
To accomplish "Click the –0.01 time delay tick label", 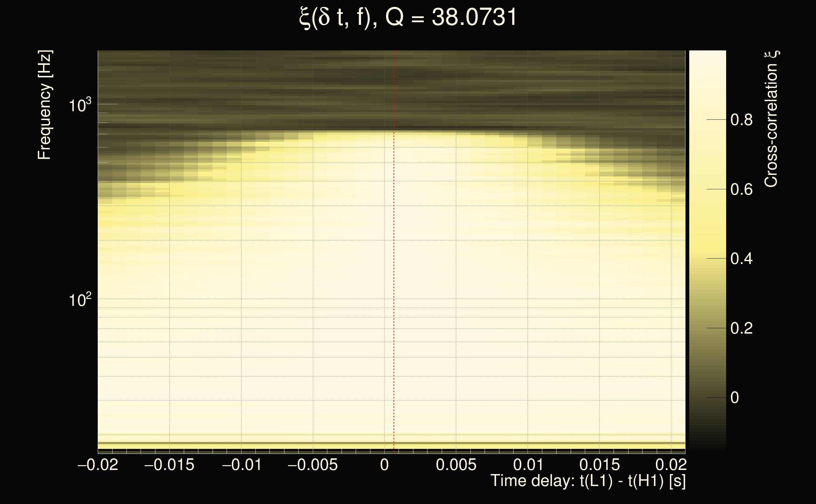I will click(242, 465).
